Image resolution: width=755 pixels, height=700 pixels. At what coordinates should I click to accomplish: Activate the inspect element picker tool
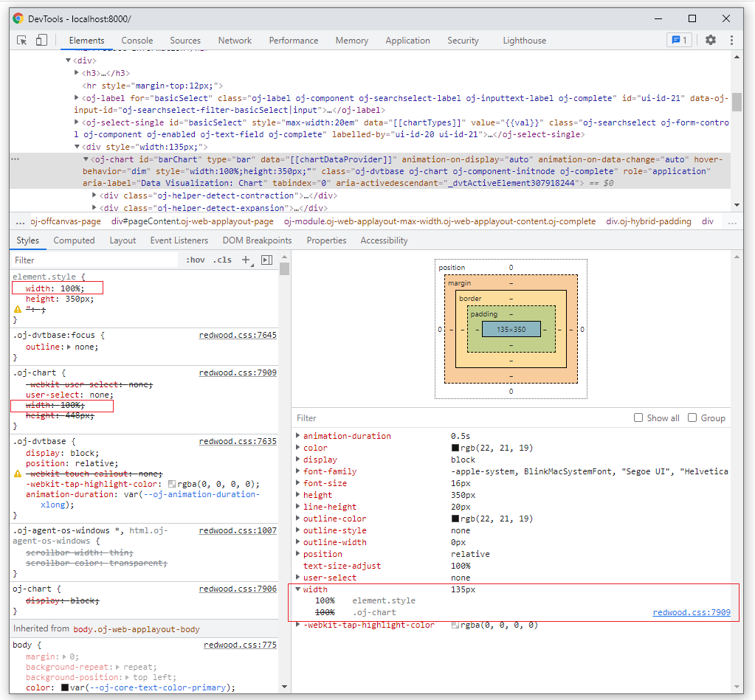click(22, 41)
